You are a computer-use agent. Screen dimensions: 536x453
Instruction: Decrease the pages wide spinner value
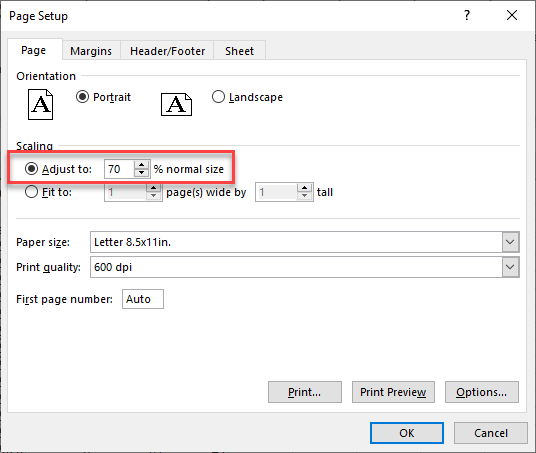(154, 196)
